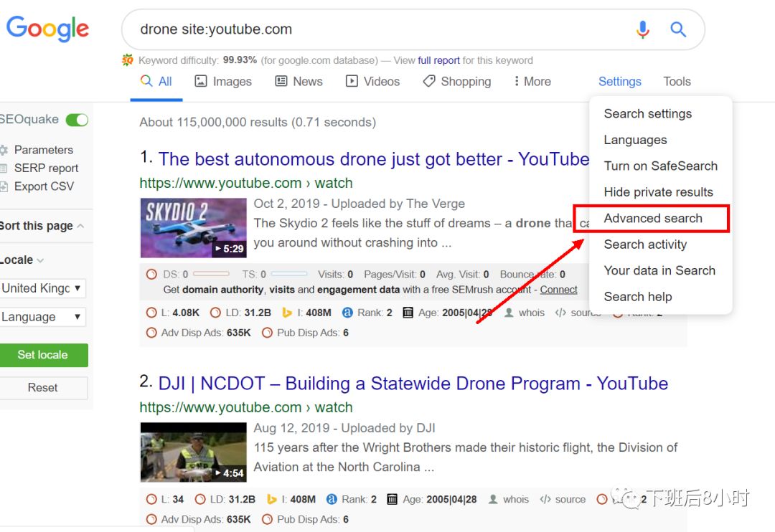This screenshot has height=532, width=775.
Task: Switch to the Videos tab
Action: [x=372, y=81]
